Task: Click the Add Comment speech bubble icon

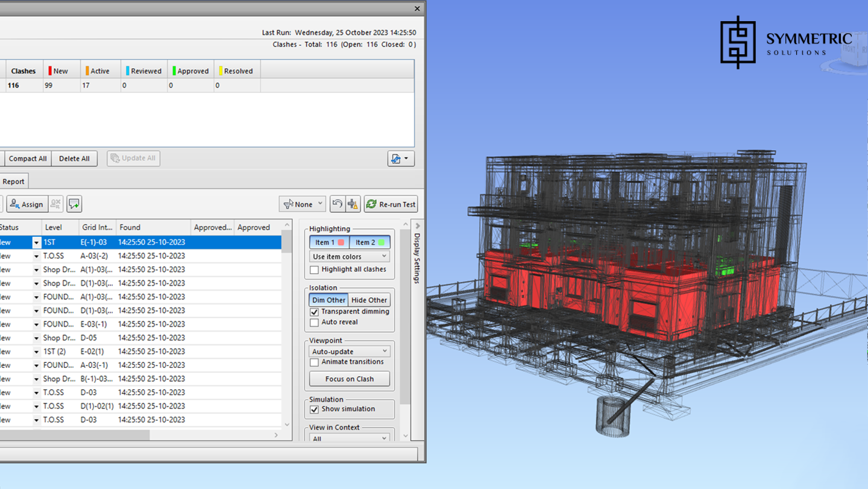Action: [x=74, y=204]
